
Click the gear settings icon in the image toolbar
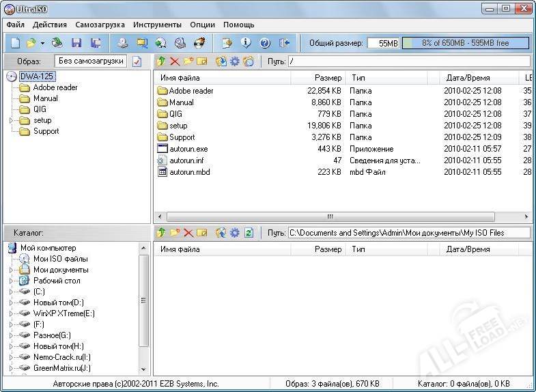[x=235, y=61]
